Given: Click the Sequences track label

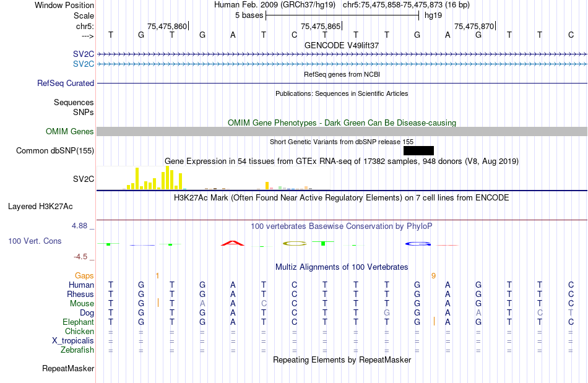Looking at the screenshot, I should (74, 102).
